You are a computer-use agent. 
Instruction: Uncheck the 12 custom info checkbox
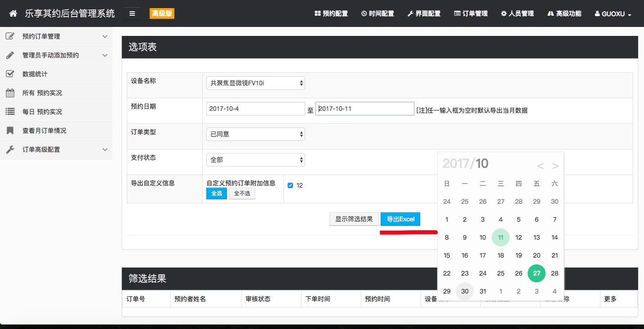click(290, 185)
